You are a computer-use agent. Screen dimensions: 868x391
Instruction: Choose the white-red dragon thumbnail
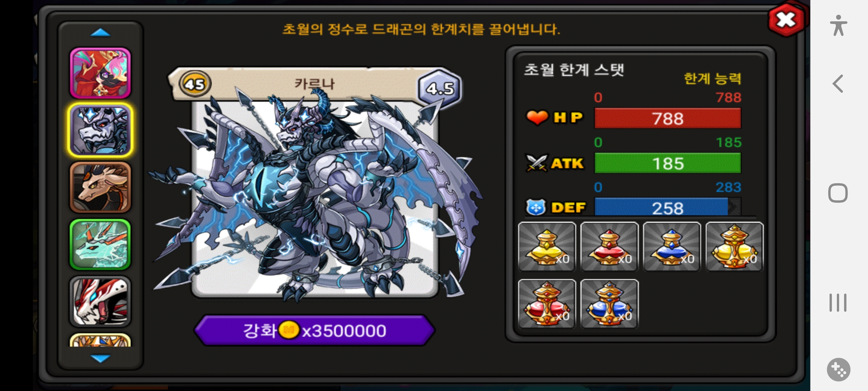pos(100,302)
